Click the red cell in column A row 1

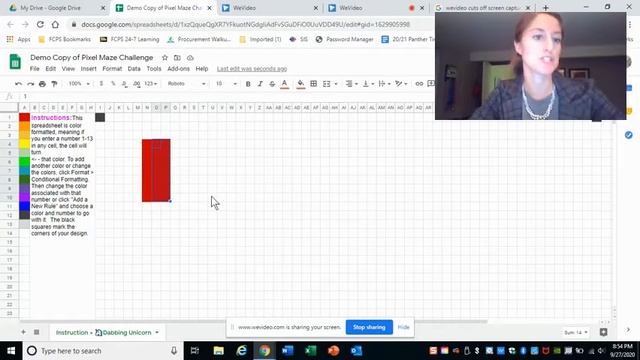tap(24, 118)
